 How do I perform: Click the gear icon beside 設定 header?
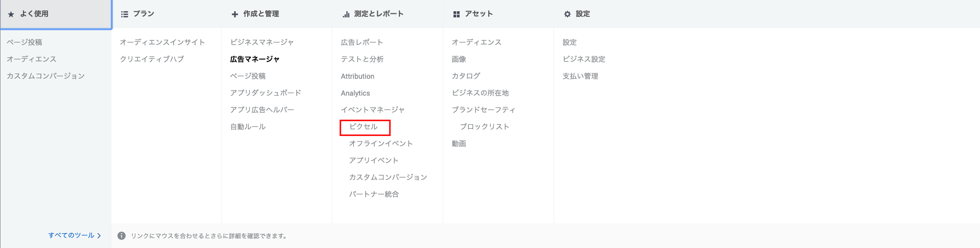[x=567, y=14]
